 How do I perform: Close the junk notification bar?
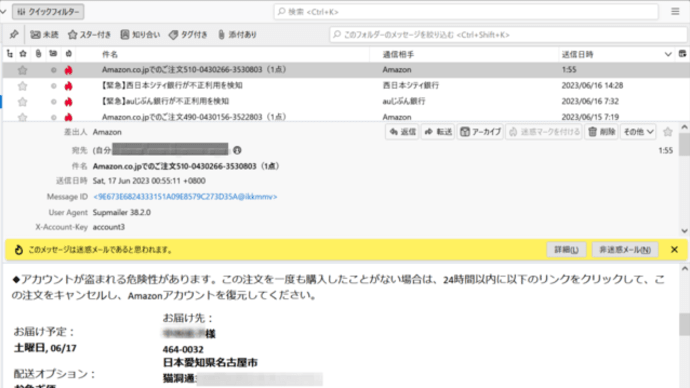[x=674, y=250]
